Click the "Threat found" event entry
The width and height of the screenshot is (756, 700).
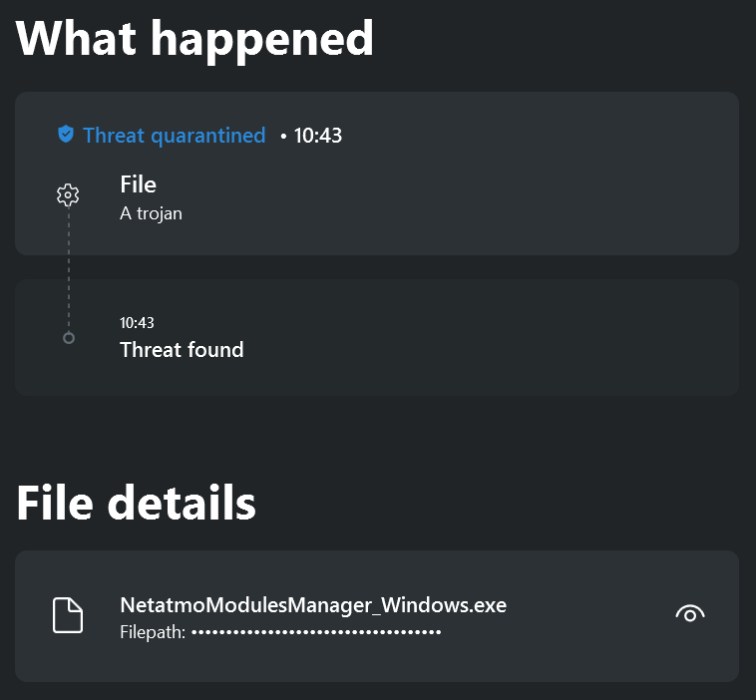pos(182,350)
